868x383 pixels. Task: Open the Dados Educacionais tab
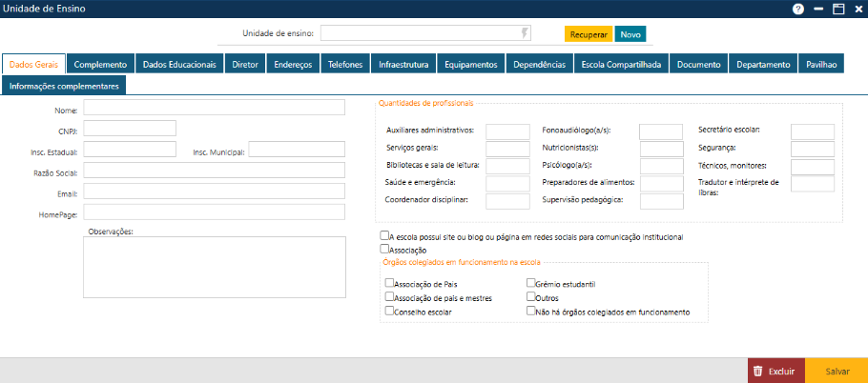(179, 65)
